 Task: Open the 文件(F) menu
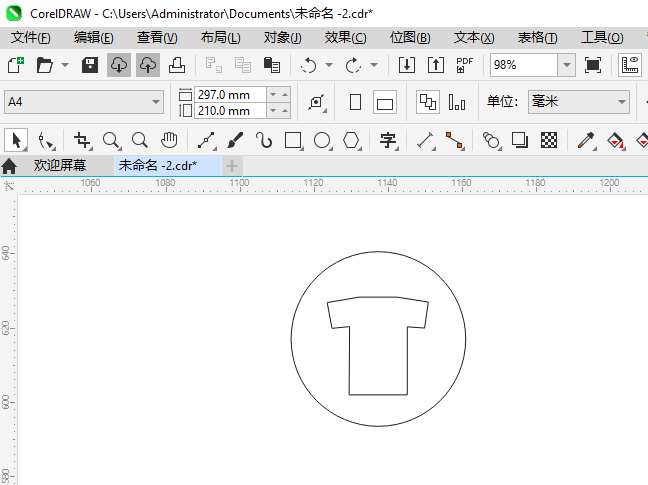pyautogui.click(x=31, y=38)
